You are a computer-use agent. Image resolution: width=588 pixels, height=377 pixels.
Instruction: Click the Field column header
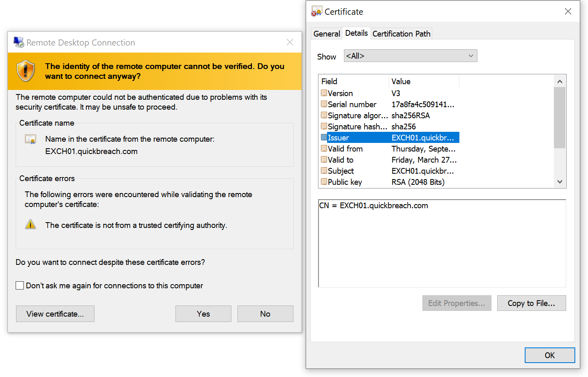[354, 81]
